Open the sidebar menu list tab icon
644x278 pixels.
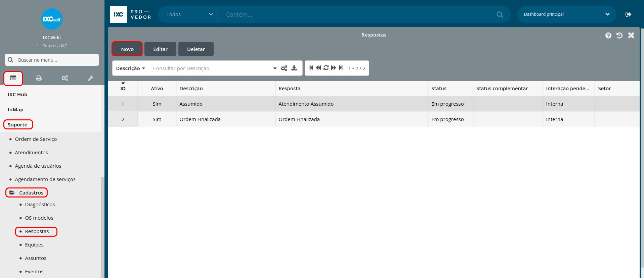pos(13,78)
